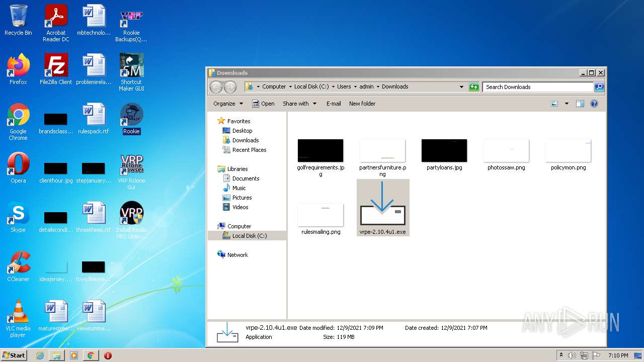Select rulesmailing.png file

(x=320, y=219)
